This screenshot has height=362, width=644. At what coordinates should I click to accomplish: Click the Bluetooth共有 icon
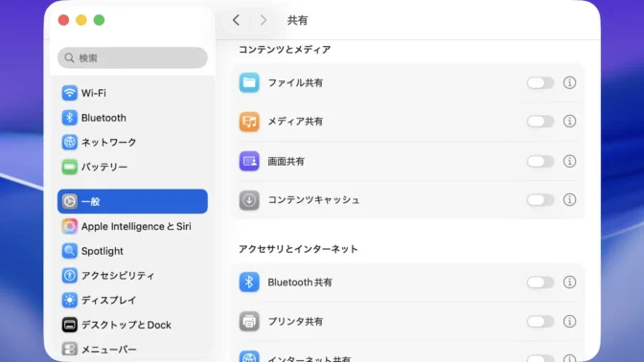pos(249,282)
